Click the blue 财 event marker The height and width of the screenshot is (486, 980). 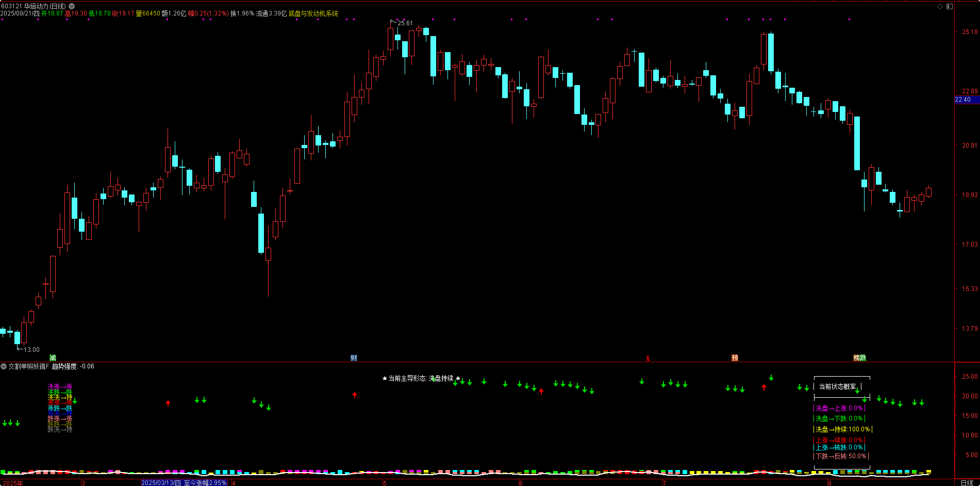[354, 358]
